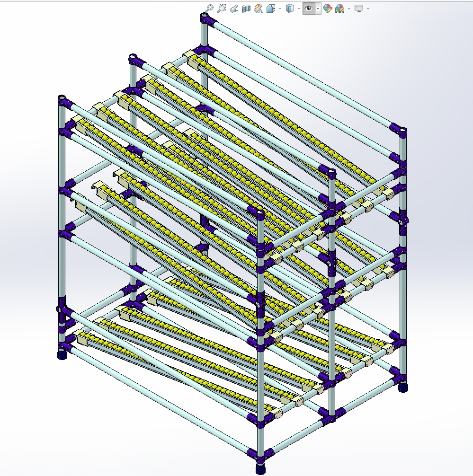Expand the View Orientation dropdown arrow
The width and height of the screenshot is (473, 476).
coord(280,9)
